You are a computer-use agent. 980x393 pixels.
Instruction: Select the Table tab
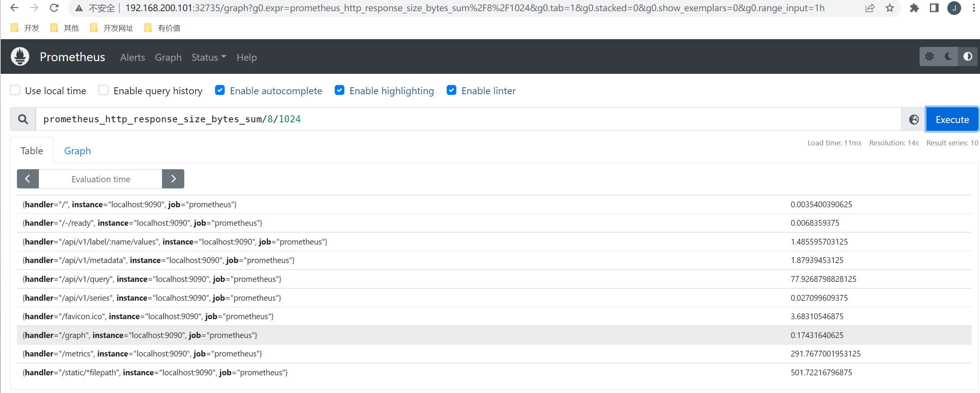pyautogui.click(x=32, y=151)
